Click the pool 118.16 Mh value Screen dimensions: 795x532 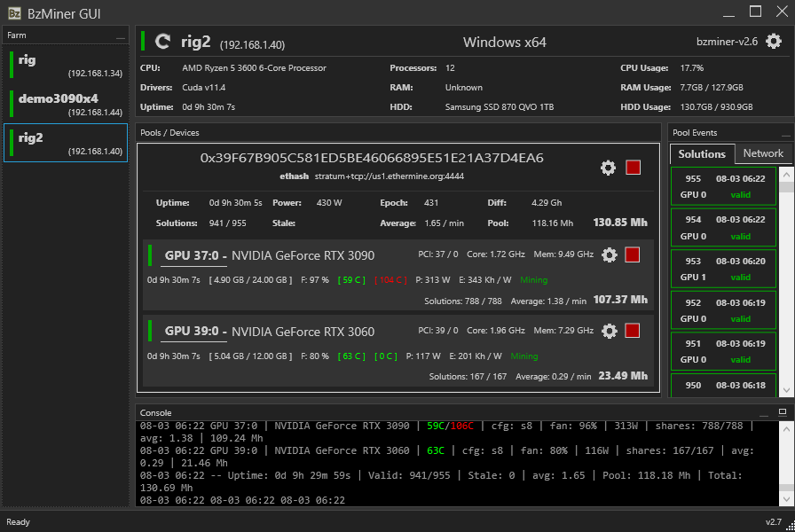coord(552,223)
